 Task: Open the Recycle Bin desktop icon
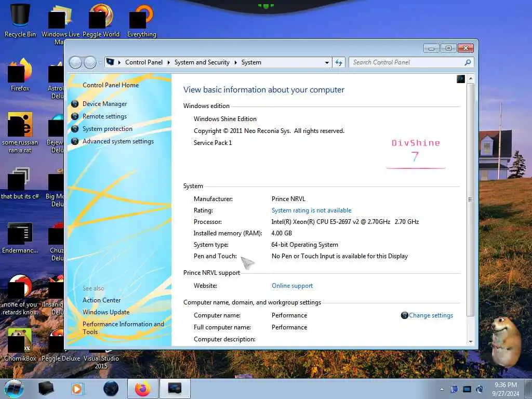tap(20, 19)
